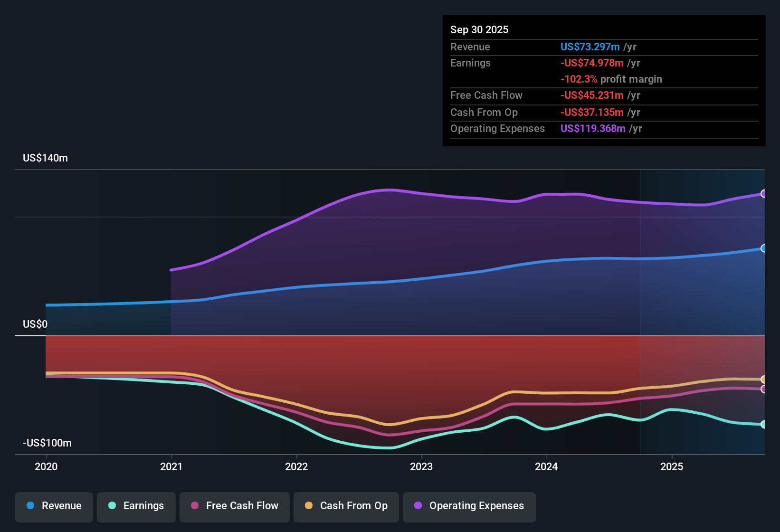This screenshot has width=780, height=532.
Task: Click the Cash From Op endpoint marker
Action: [764, 379]
